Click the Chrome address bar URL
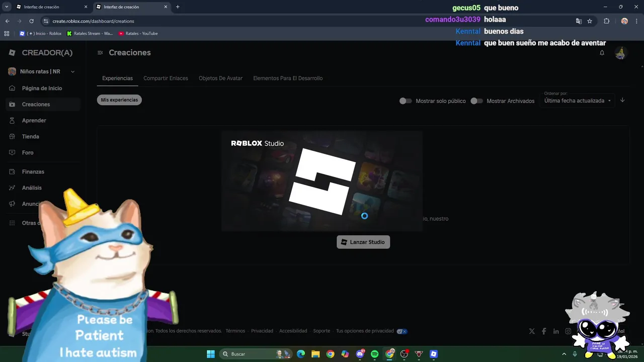644x362 pixels. click(93, 21)
